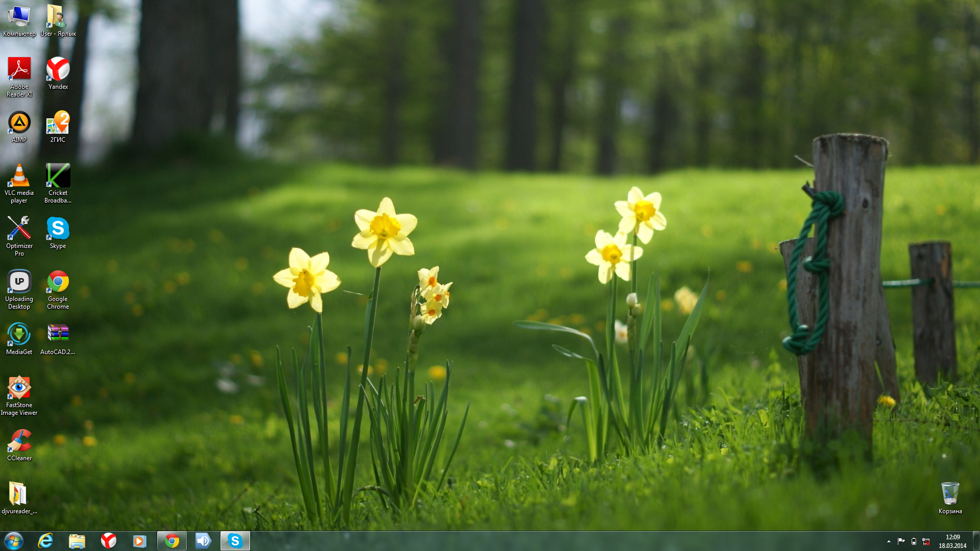The image size is (980, 551).
Task: Switch to Google Chrome taskbar window
Action: 172,541
